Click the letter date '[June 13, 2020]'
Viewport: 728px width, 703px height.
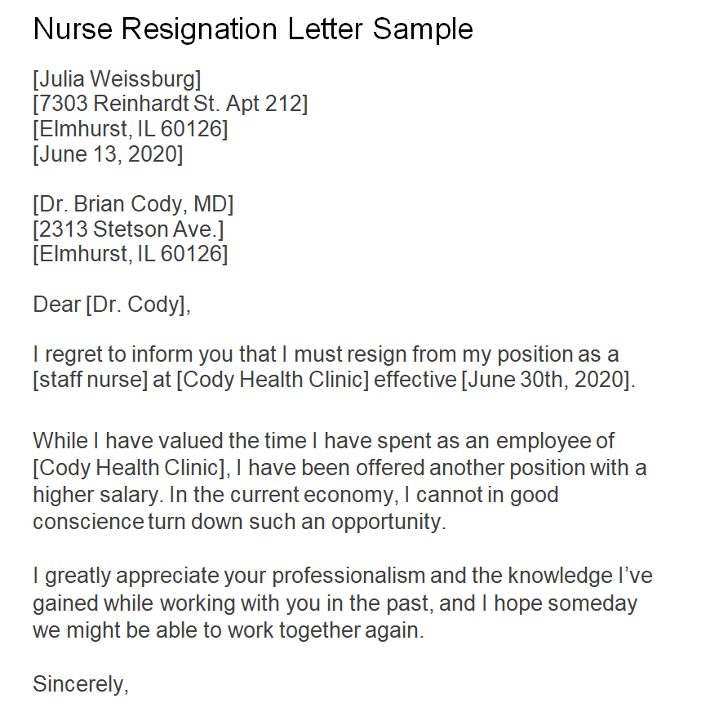click(x=108, y=154)
